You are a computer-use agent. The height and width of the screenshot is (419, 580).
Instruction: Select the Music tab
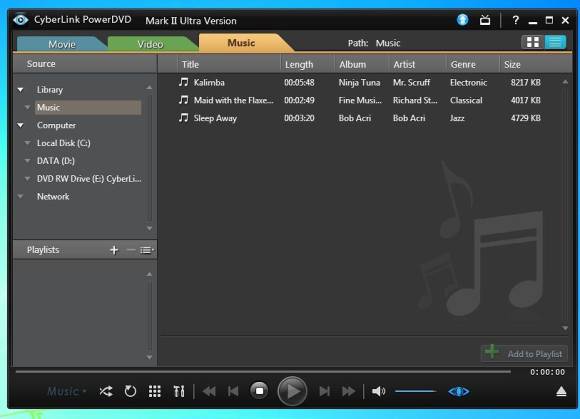pos(241,43)
